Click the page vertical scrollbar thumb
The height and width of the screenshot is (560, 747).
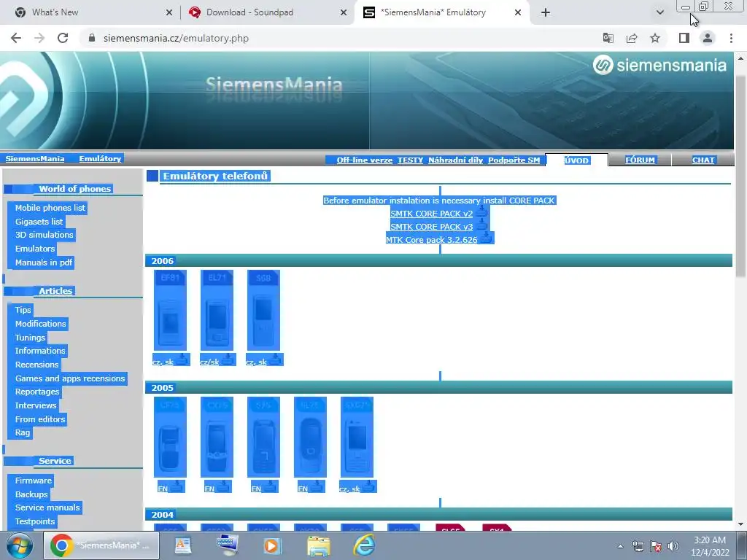(x=740, y=176)
